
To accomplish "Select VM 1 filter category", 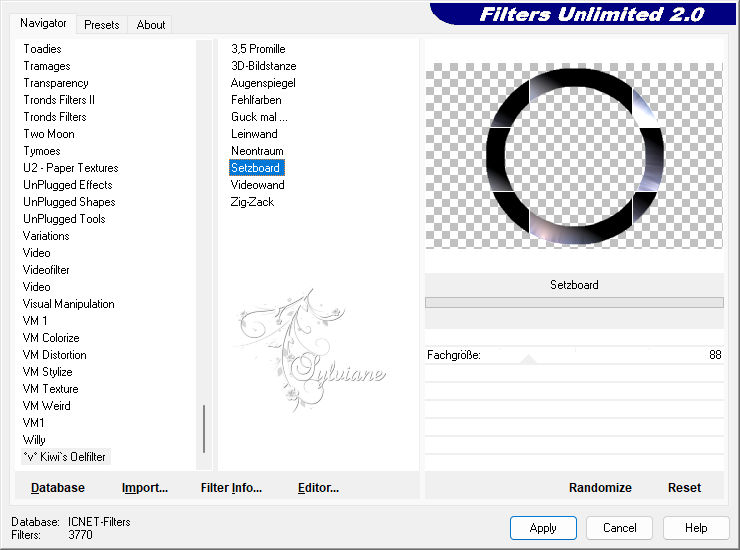I will [35, 321].
